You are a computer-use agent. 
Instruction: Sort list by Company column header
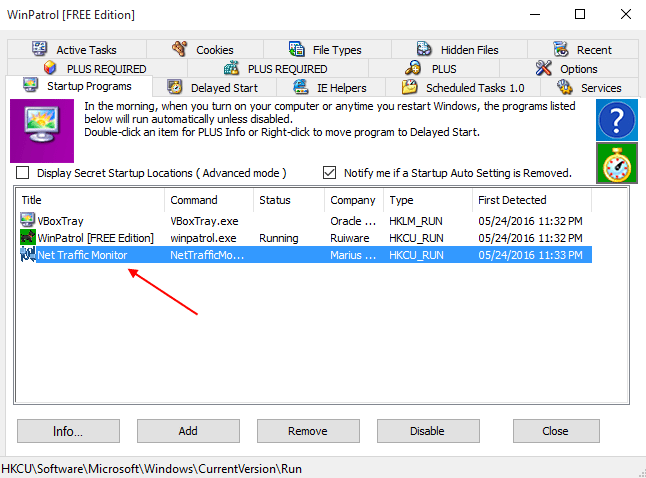tap(354, 200)
